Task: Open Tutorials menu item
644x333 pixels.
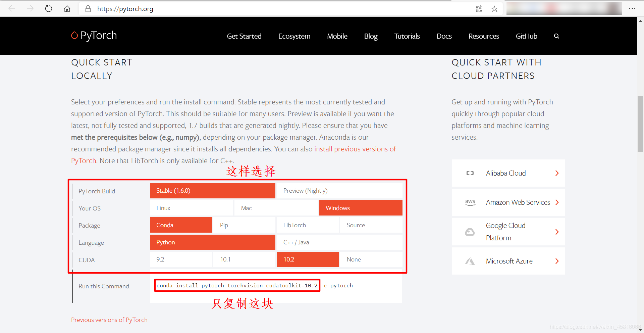Action: pos(407,36)
